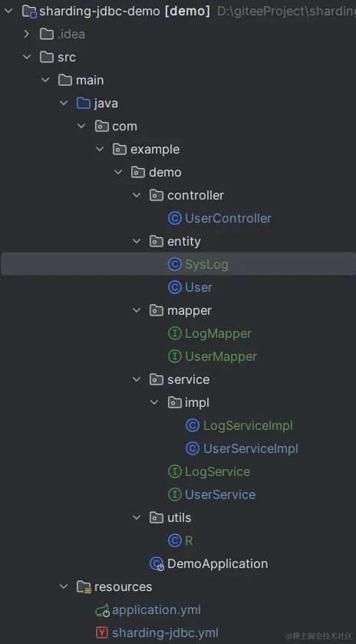
Task: Collapse the resources folder chevron
Action: click(64, 587)
